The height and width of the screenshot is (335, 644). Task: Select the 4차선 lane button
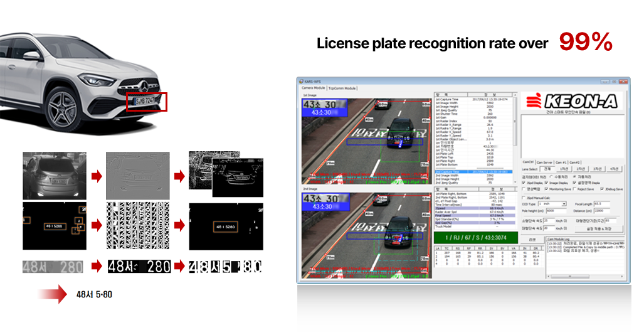click(615, 169)
